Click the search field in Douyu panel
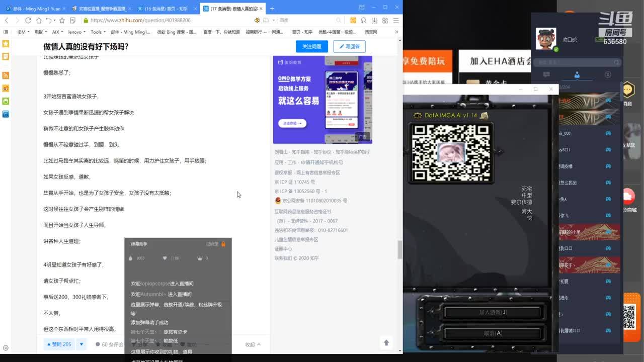This screenshot has height=362, width=644. [x=578, y=62]
